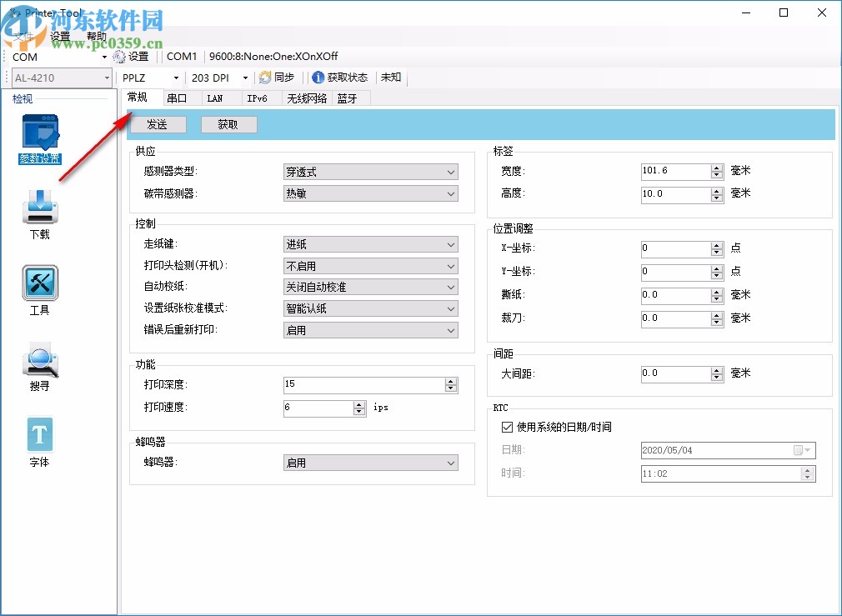Screen dimensions: 842x616
Task: Open the 帮助 menu
Action: (x=97, y=36)
